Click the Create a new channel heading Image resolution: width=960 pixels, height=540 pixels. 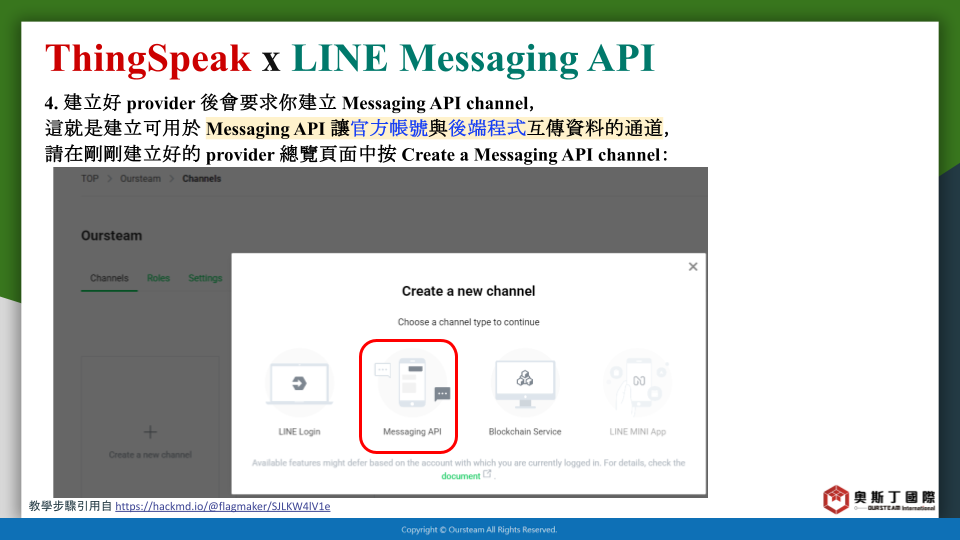click(468, 291)
